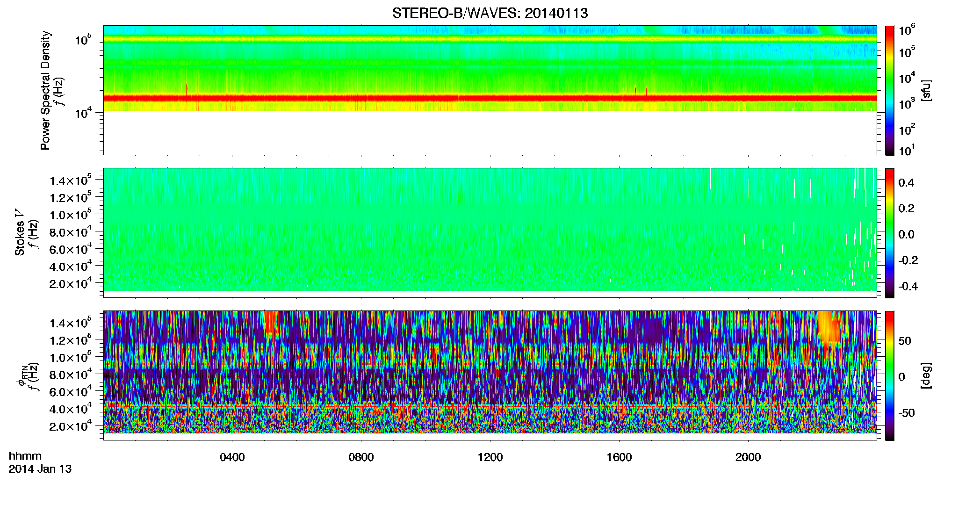
Task: Click the 2014 Jan 13 date label
Action: 40,469
